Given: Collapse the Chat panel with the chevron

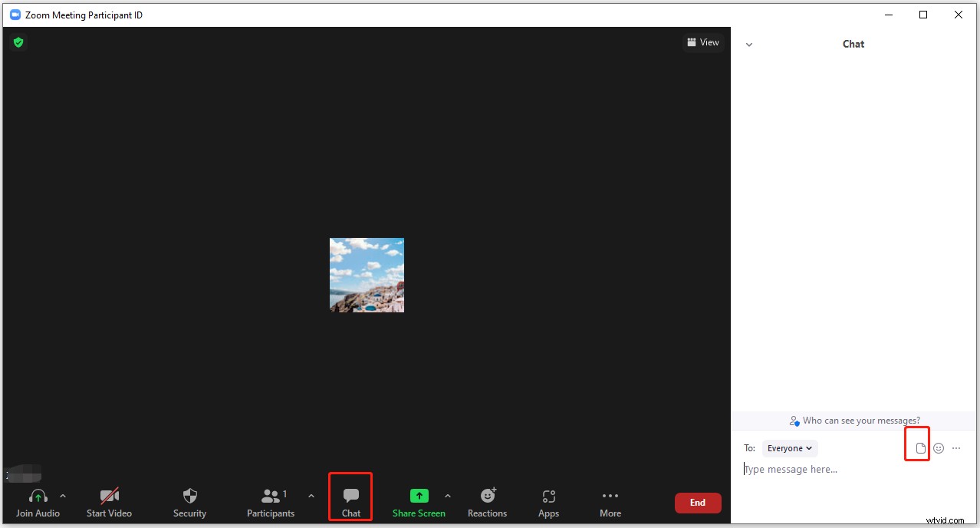Looking at the screenshot, I should pyautogui.click(x=749, y=44).
